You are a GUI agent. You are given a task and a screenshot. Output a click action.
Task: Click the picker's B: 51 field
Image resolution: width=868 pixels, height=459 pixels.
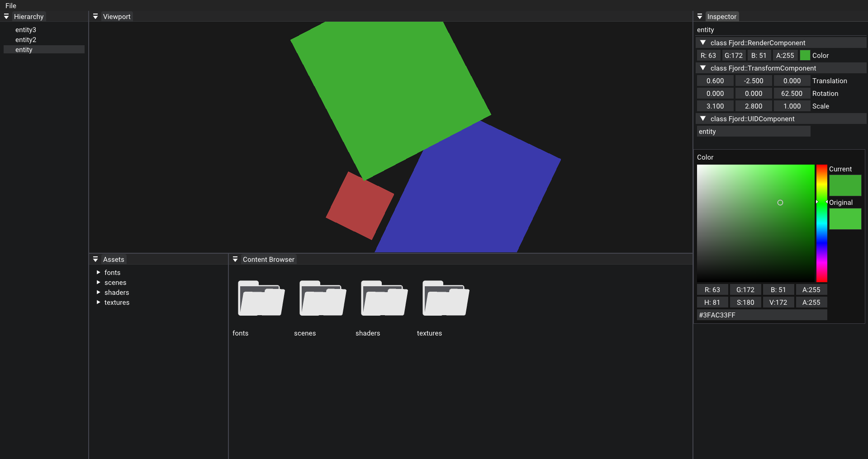point(778,290)
